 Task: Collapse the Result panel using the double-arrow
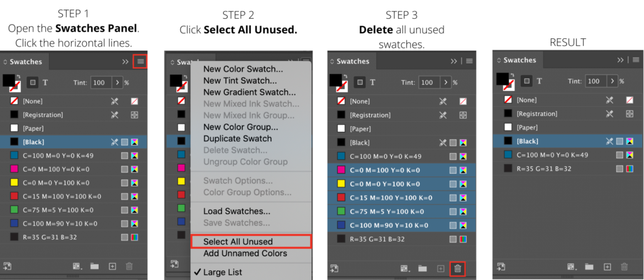(620, 60)
